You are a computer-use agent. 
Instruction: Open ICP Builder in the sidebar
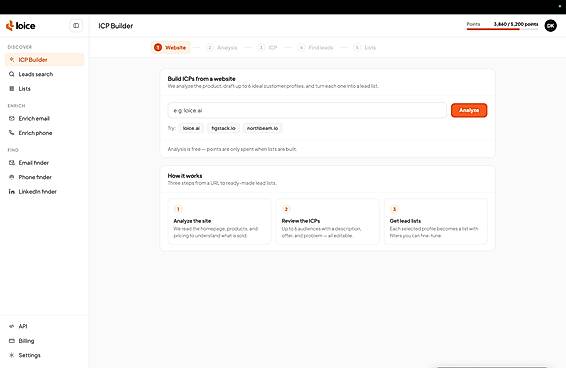(44, 60)
